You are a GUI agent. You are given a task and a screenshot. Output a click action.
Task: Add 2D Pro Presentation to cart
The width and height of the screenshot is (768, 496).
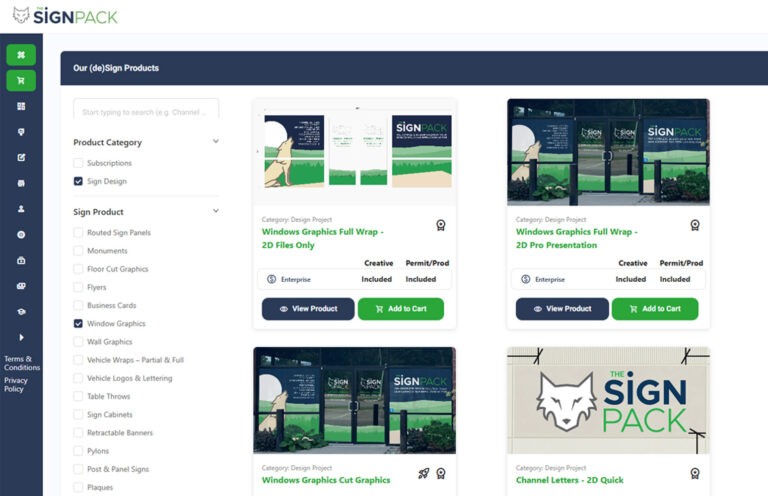pos(655,309)
